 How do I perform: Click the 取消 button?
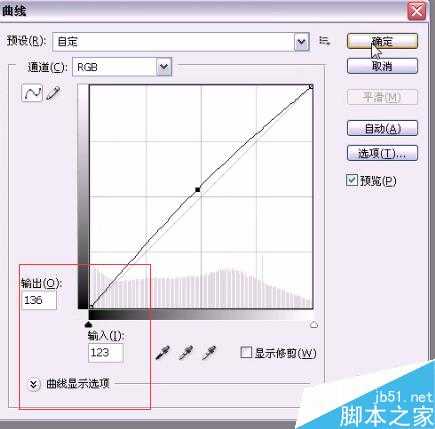(382, 66)
